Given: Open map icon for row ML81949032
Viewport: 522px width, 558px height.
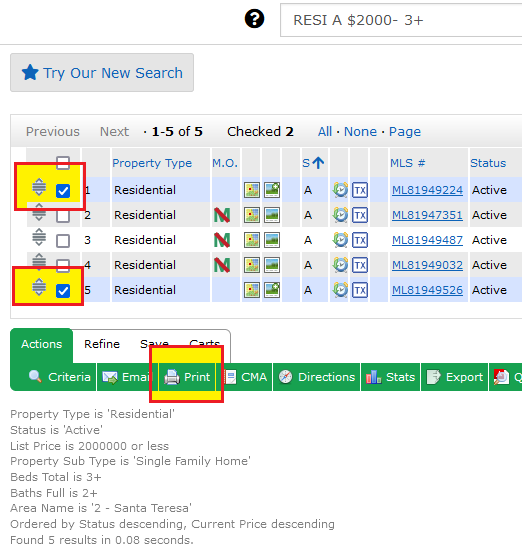Looking at the screenshot, I should tap(252, 265).
